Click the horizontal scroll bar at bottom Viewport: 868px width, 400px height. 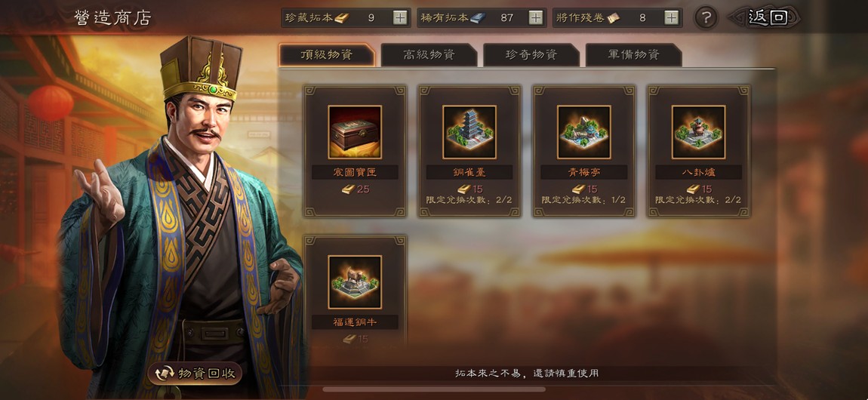[x=434, y=389]
